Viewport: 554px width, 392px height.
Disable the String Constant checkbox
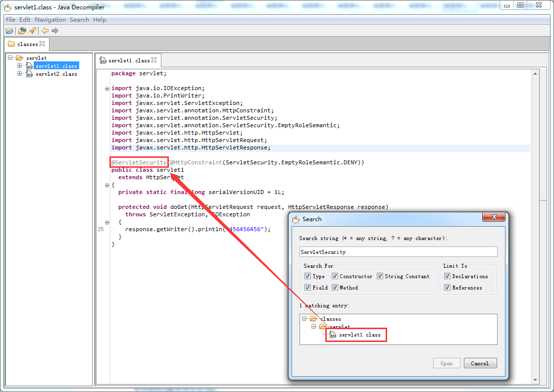click(380, 276)
